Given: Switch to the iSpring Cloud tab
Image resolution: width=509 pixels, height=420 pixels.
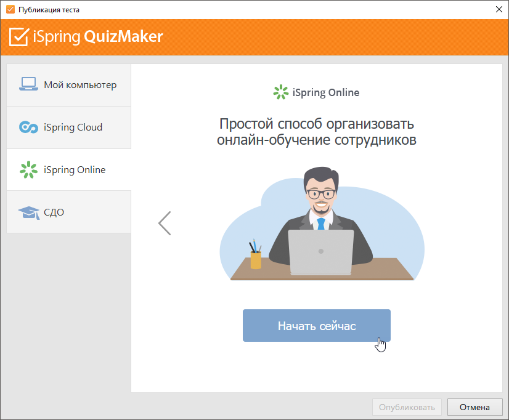Looking at the screenshot, I should coord(69,127).
